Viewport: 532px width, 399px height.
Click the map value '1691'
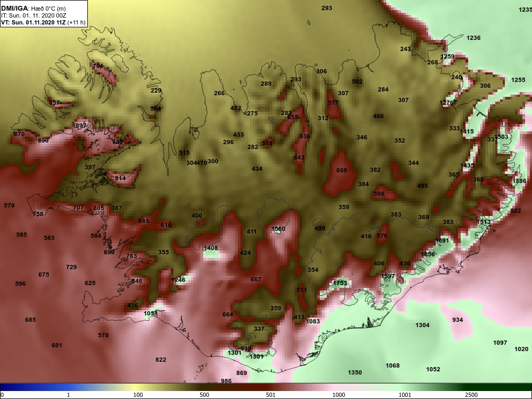[442, 240]
